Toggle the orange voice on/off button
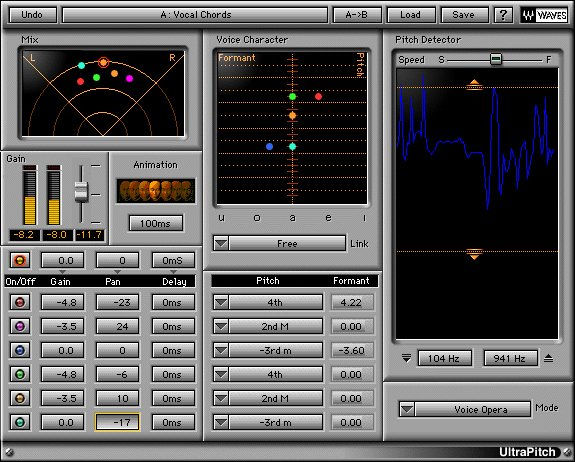Viewport: 575px width, 462px height. click(20, 398)
